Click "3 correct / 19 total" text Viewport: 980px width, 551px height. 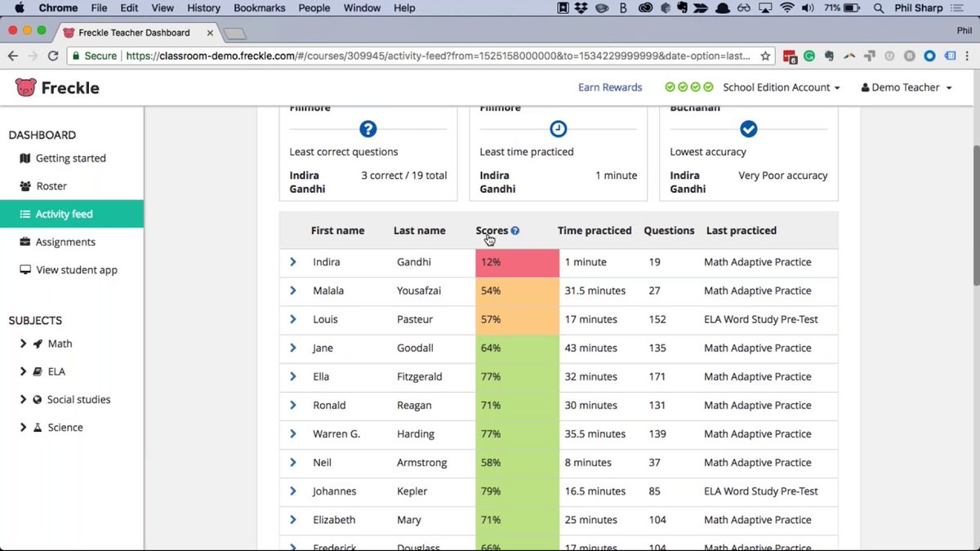coord(404,176)
